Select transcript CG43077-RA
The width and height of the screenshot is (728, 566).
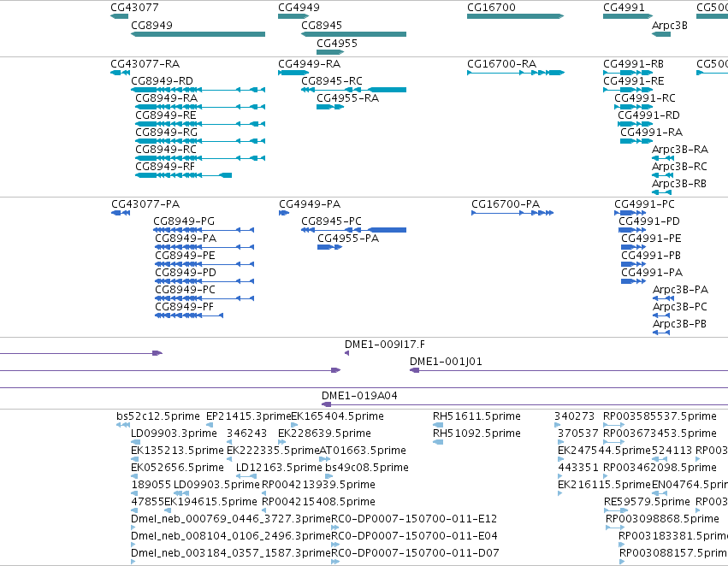click(145, 64)
